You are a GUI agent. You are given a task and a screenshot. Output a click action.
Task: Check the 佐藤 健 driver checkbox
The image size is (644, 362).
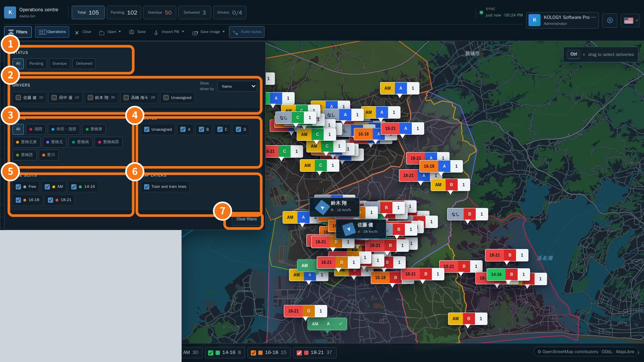coord(18,98)
